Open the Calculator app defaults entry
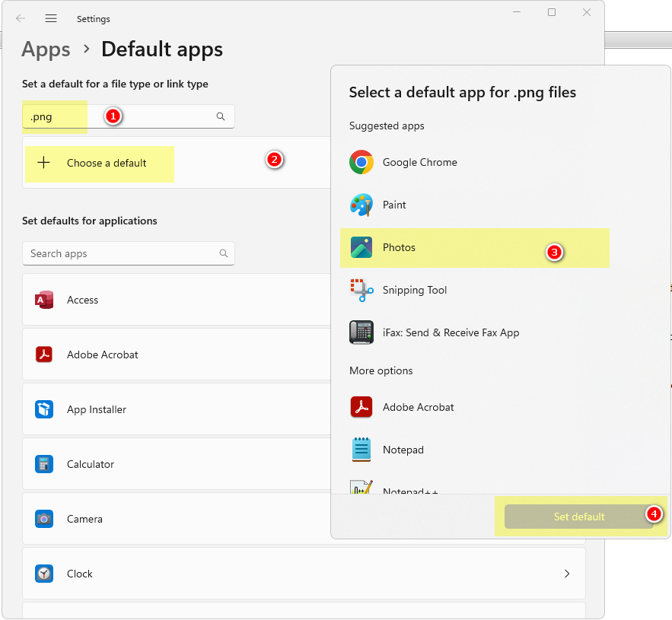Screen dimensions: 672x620 pyautogui.click(x=90, y=464)
